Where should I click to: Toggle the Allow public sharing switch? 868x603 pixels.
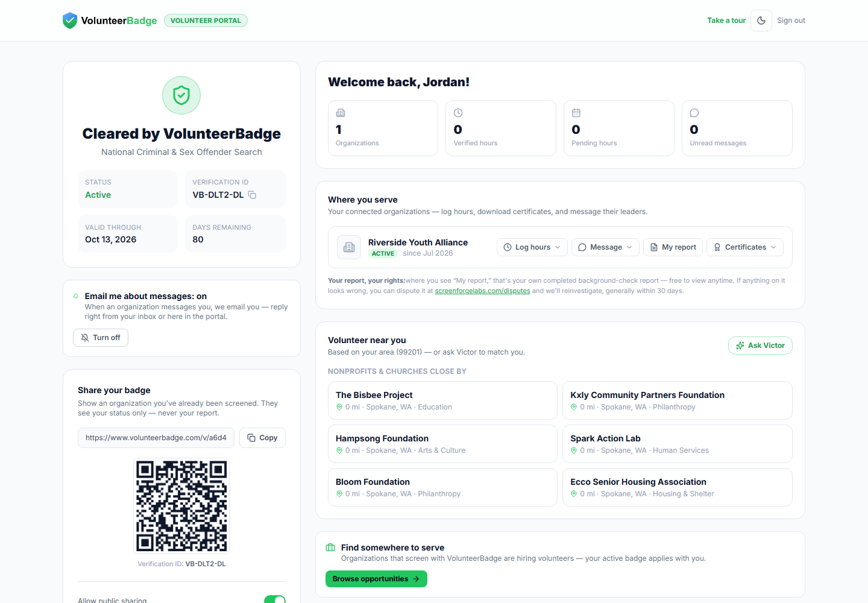(x=275, y=600)
